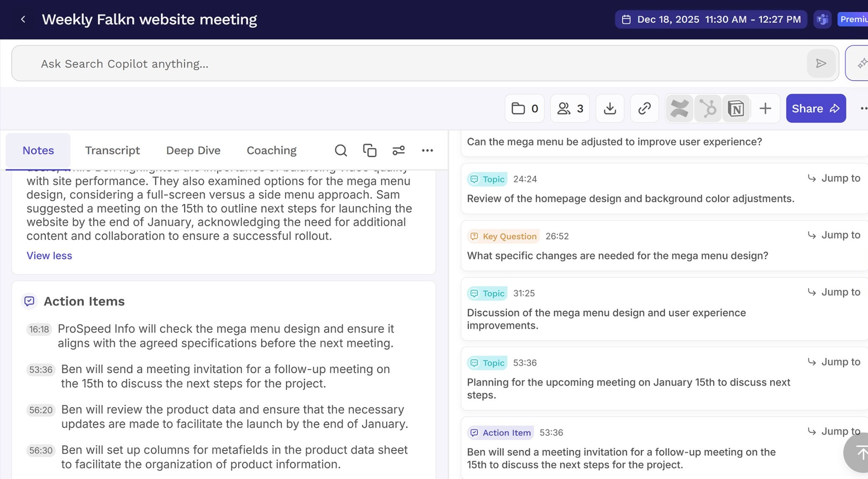868x479 pixels.
Task: Click the Key Question tag at 26:52
Action: pos(503,236)
